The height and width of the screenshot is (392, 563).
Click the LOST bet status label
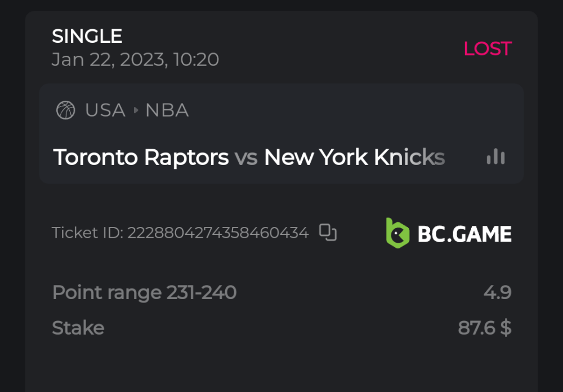[x=487, y=49]
